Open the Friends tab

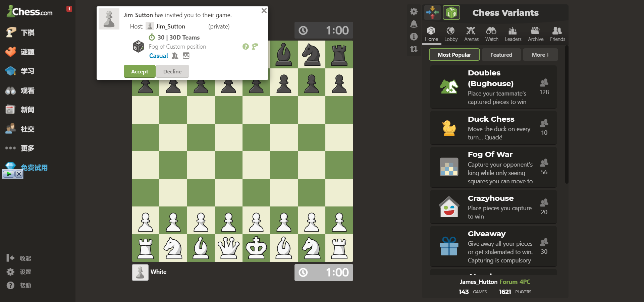click(557, 34)
